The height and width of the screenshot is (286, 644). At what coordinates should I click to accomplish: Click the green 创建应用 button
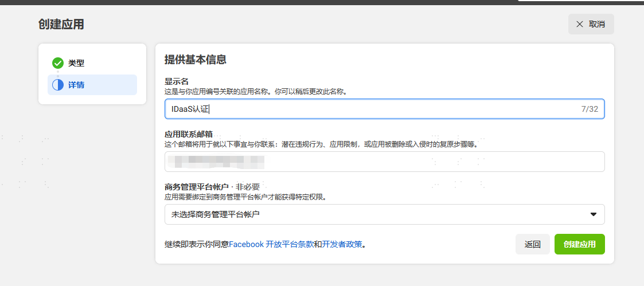580,244
